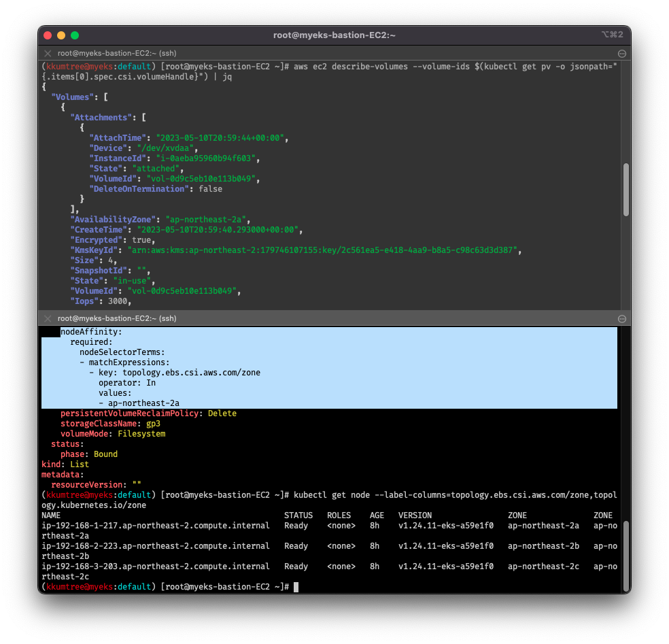Click the "AvailabilityZone" key
The image size is (669, 644).
click(113, 220)
